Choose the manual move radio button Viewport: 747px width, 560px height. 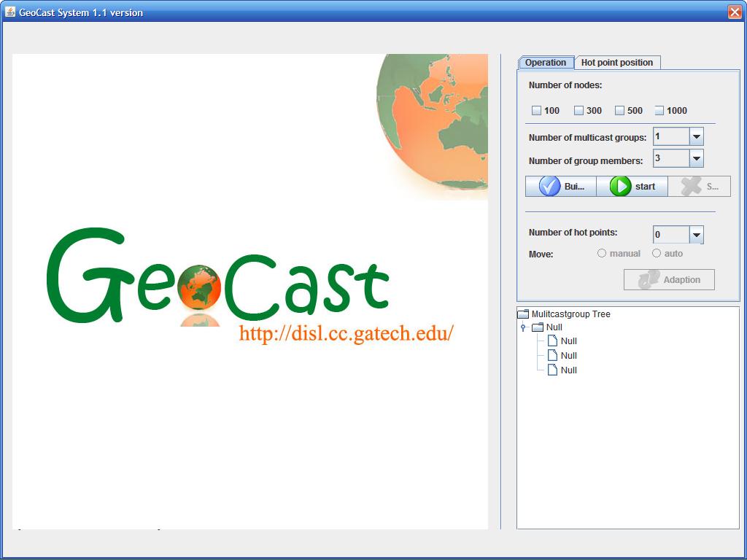click(x=602, y=254)
